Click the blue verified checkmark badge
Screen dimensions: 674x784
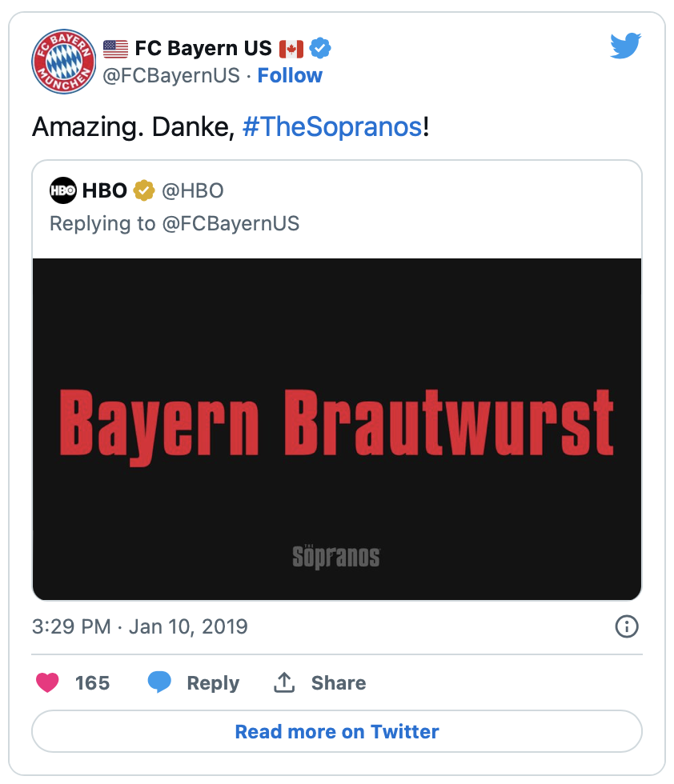point(319,49)
